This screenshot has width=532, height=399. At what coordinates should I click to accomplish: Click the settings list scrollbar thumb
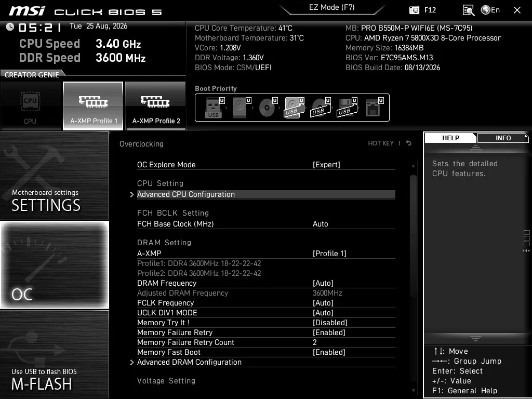tap(413, 236)
